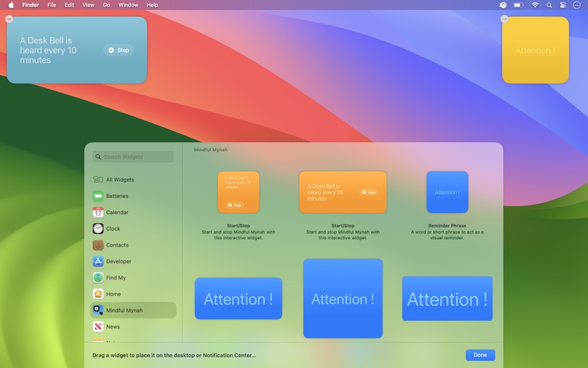This screenshot has width=588, height=368.
Task: Select the small orange Start/Stop widget
Action: tap(238, 192)
